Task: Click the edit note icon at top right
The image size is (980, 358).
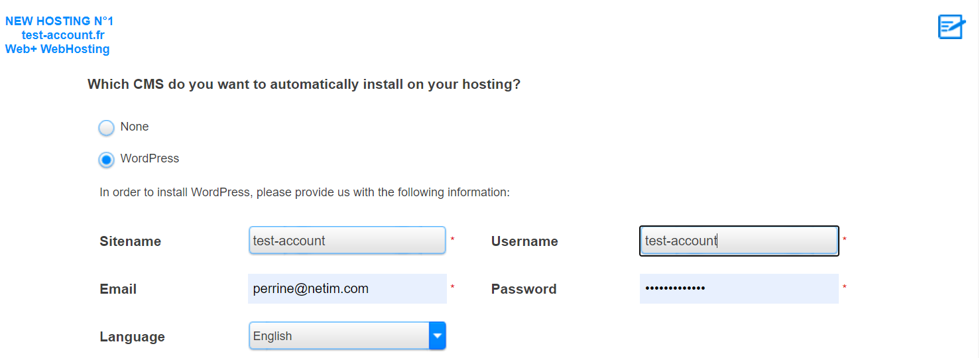Action: [x=951, y=27]
